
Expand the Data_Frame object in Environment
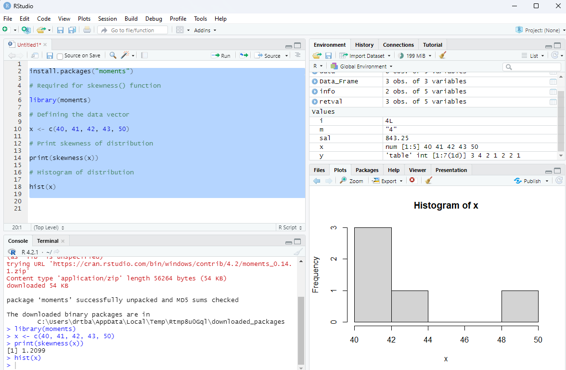click(315, 81)
